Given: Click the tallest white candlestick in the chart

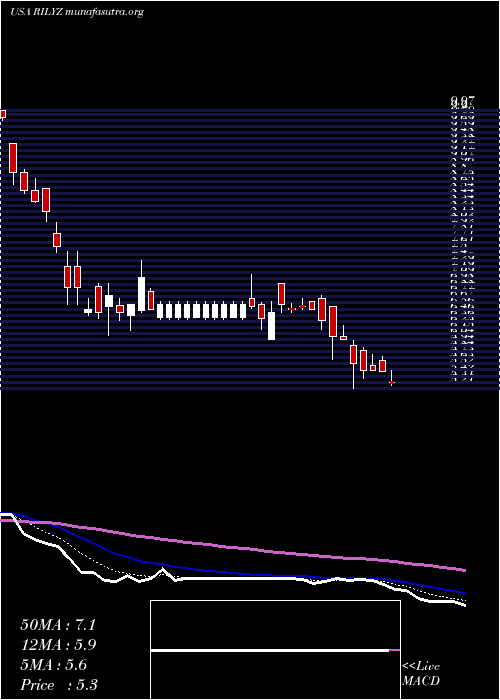Looking at the screenshot, I should [x=142, y=294].
